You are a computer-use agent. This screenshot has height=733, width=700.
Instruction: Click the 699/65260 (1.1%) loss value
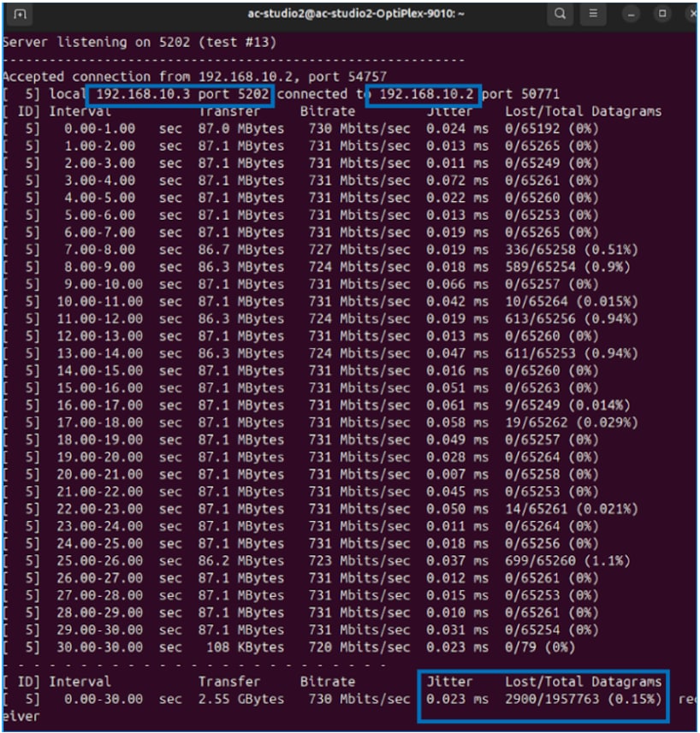(568, 561)
